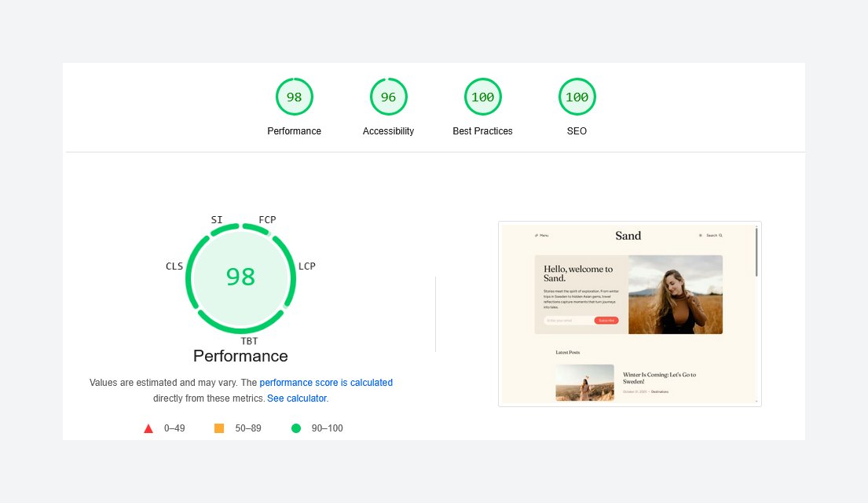Click the SEO 100 score gauge
The width and height of the screenshot is (868, 503).
(577, 96)
